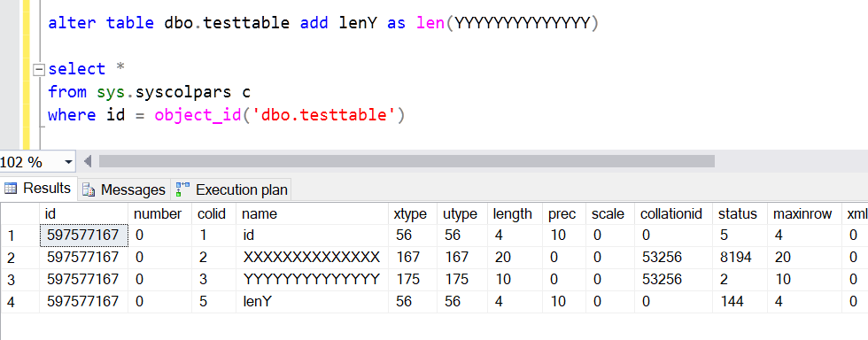Click the Results tab grid icon
This screenshot has width=868, height=340.
point(10,189)
